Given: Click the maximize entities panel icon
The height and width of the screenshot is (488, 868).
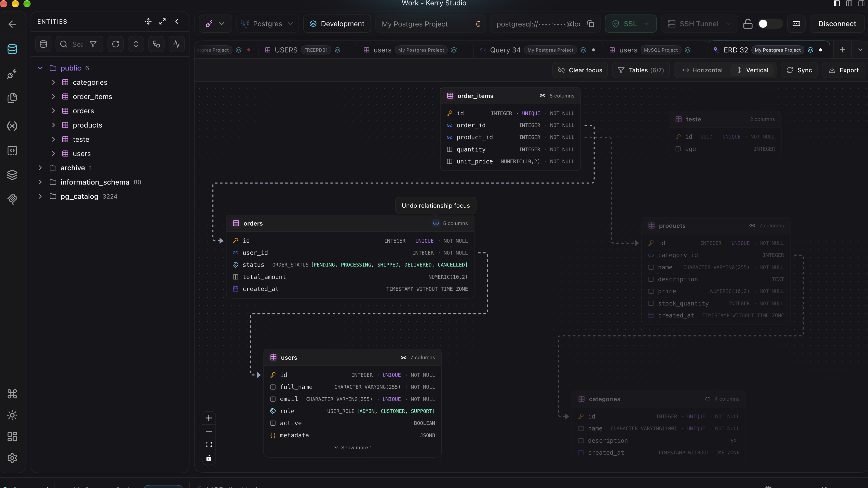Looking at the screenshot, I should click(x=162, y=22).
